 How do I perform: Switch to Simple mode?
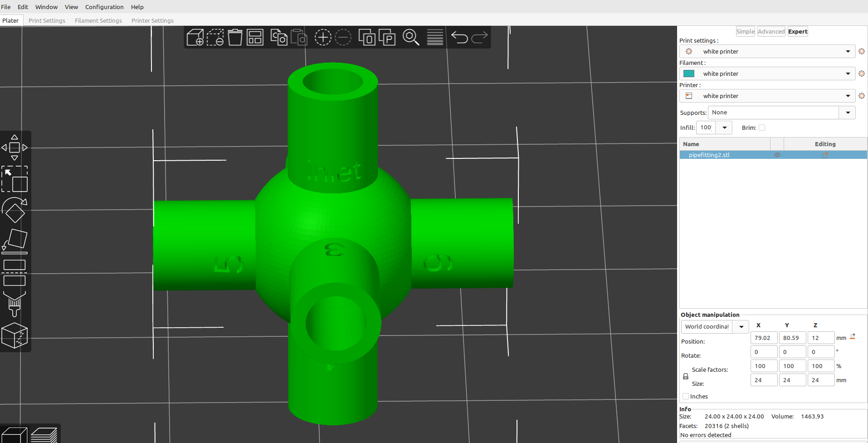click(745, 31)
